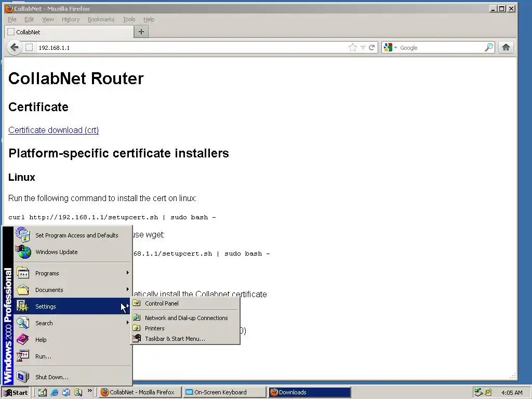This screenshot has height=399, width=532.
Task: Go to the Firefox home page
Action: click(506, 47)
